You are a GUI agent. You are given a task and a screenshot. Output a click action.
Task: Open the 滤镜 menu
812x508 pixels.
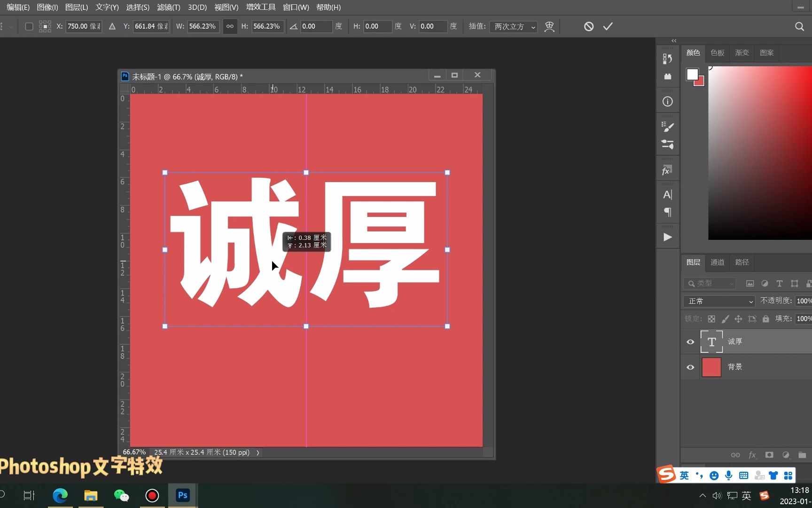tap(168, 7)
